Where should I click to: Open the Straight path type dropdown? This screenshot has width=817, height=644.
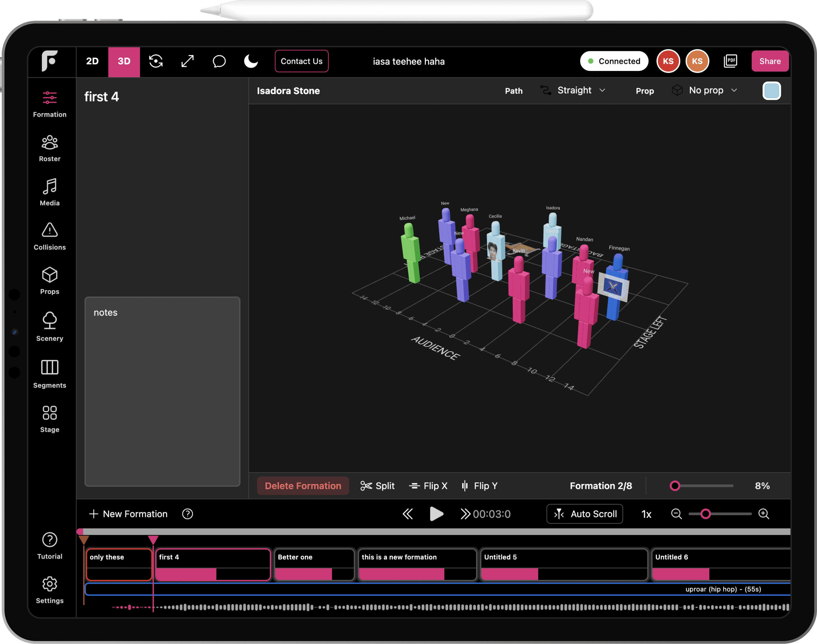tap(574, 90)
